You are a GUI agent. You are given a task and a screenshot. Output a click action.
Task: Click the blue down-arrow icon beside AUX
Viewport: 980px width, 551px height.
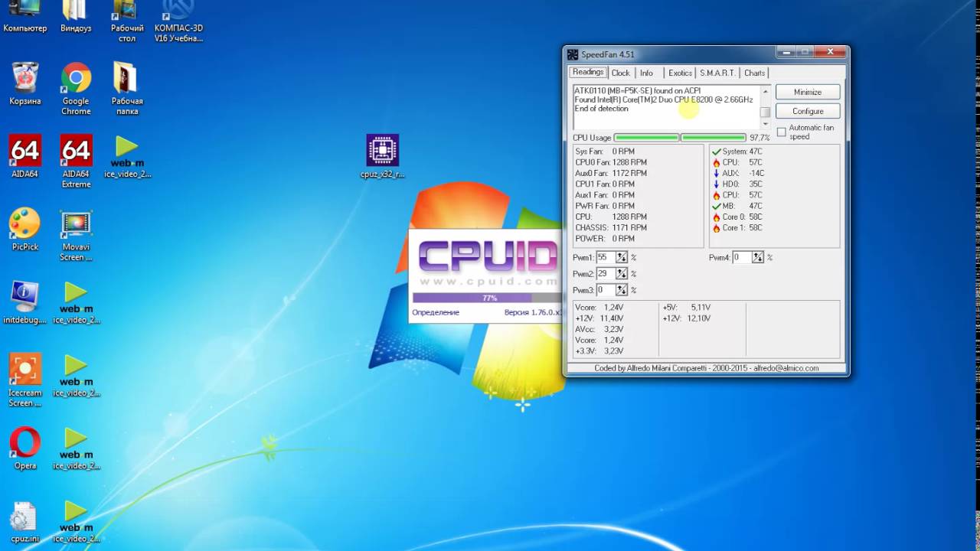tap(717, 173)
